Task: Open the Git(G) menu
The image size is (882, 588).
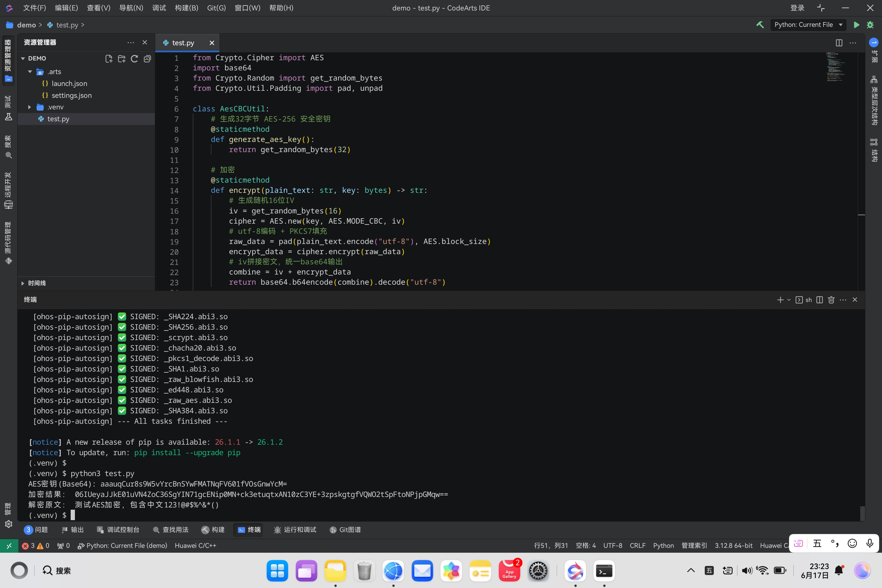Action: [216, 8]
